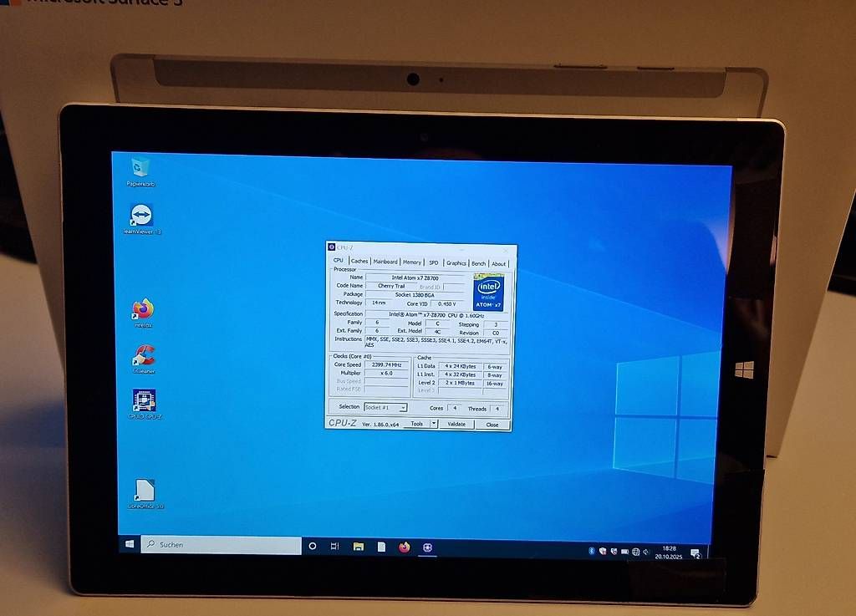Click the Specification field showing 1.60GHz
The width and height of the screenshot is (856, 616).
click(436, 315)
